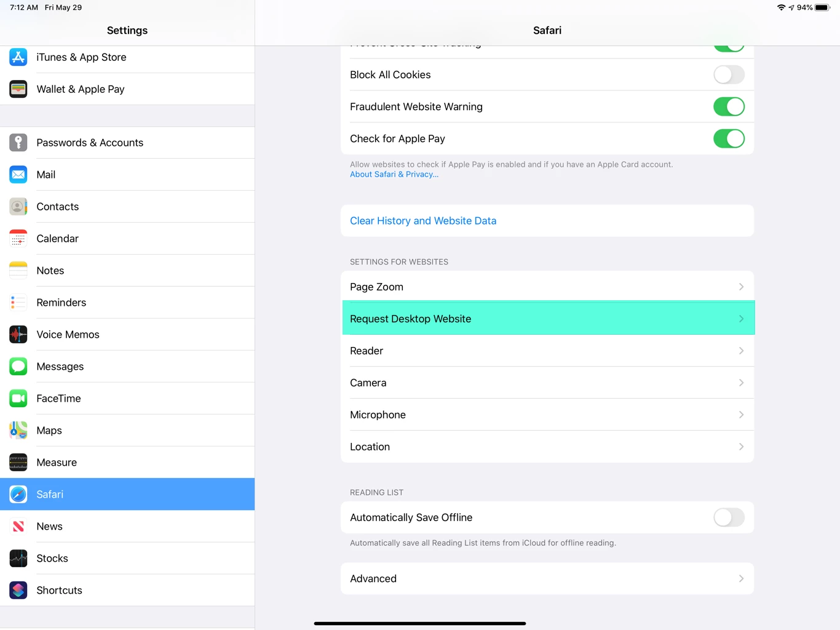Tap the location arrow status icon

(x=791, y=7)
